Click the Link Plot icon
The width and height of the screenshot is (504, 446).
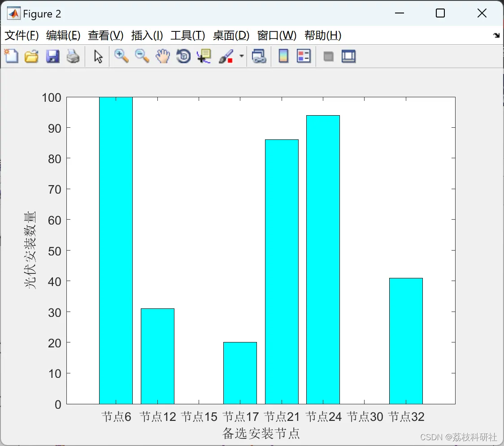coord(259,56)
